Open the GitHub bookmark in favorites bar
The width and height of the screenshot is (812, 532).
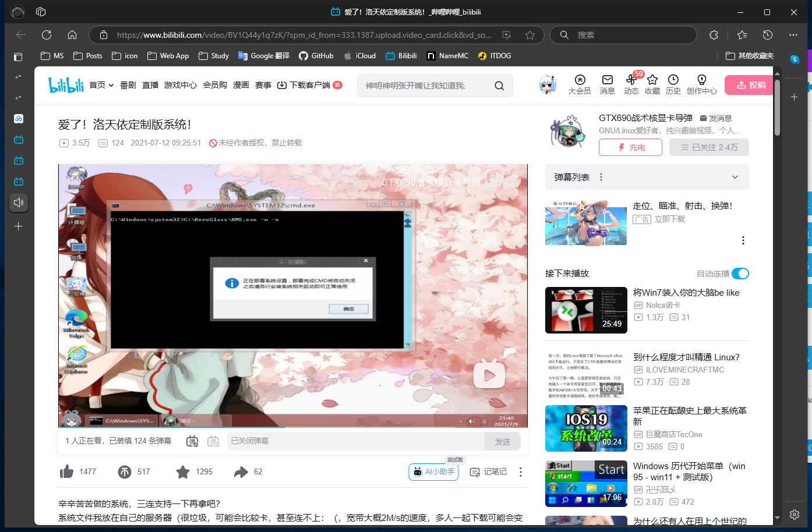coord(316,56)
